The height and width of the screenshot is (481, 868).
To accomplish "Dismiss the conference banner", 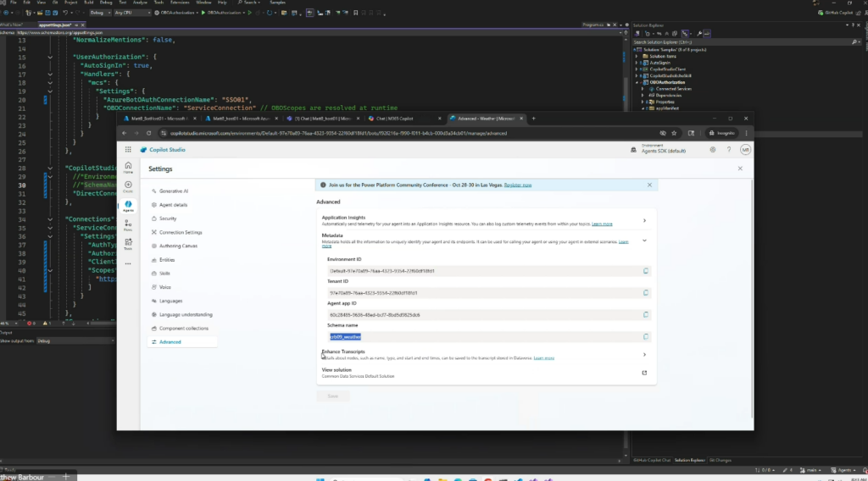I will point(649,185).
